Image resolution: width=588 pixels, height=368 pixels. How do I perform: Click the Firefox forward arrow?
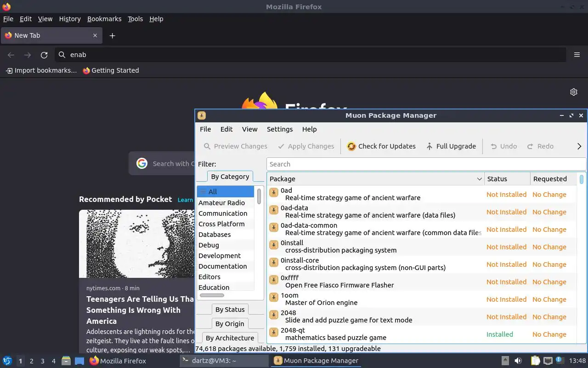28,55
